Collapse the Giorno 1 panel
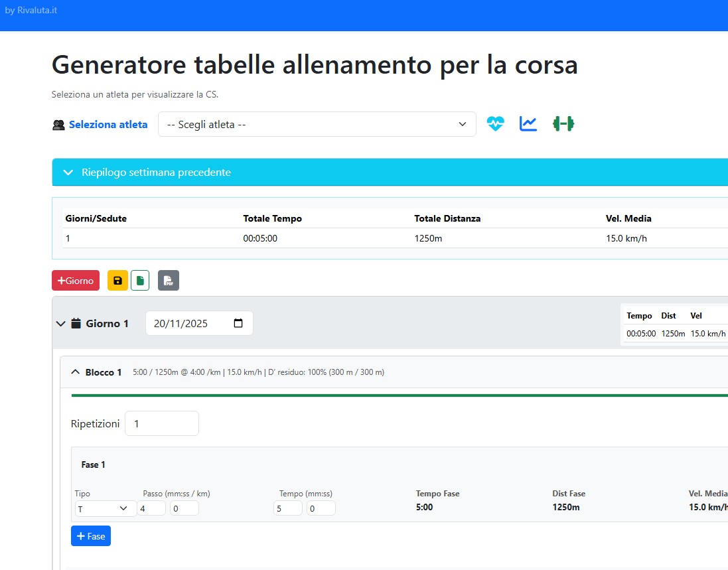Screen dimensions: 728x570 60,323
